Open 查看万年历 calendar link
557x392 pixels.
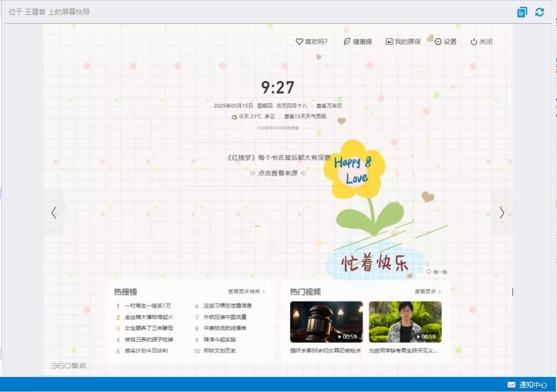329,106
